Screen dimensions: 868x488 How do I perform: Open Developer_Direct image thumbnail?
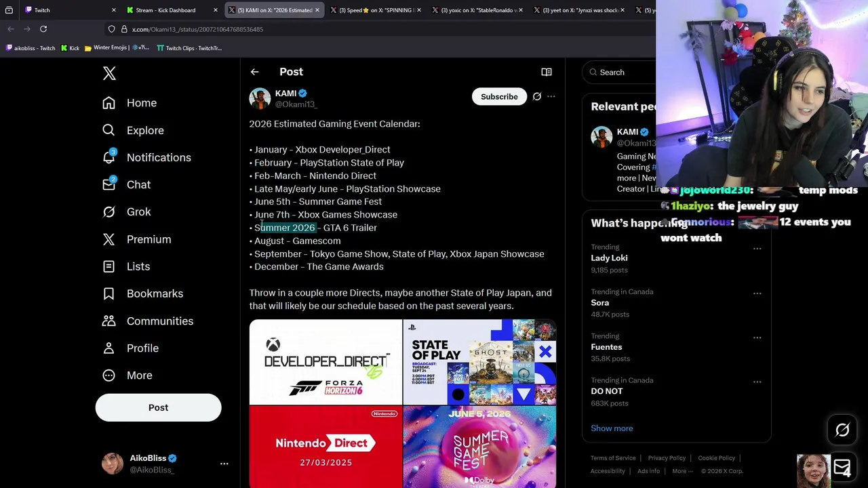point(325,362)
